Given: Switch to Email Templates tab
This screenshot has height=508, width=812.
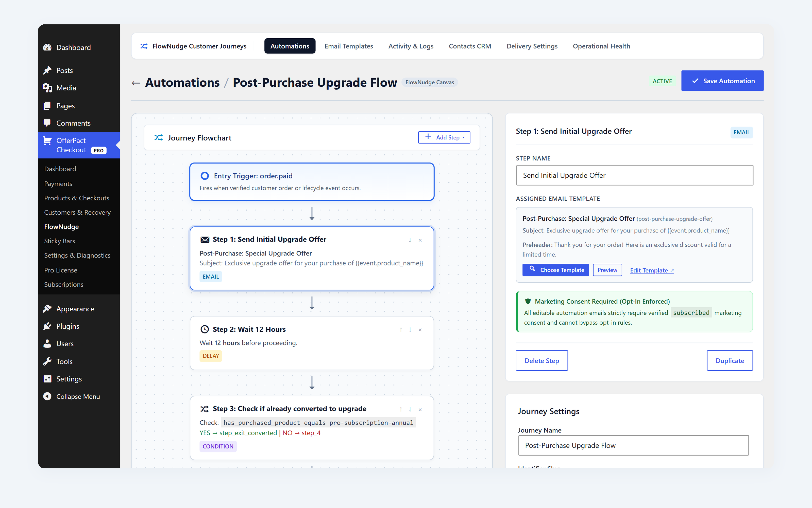Looking at the screenshot, I should pos(349,46).
